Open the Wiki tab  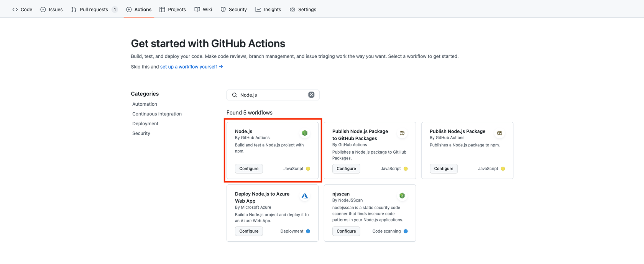[203, 10]
